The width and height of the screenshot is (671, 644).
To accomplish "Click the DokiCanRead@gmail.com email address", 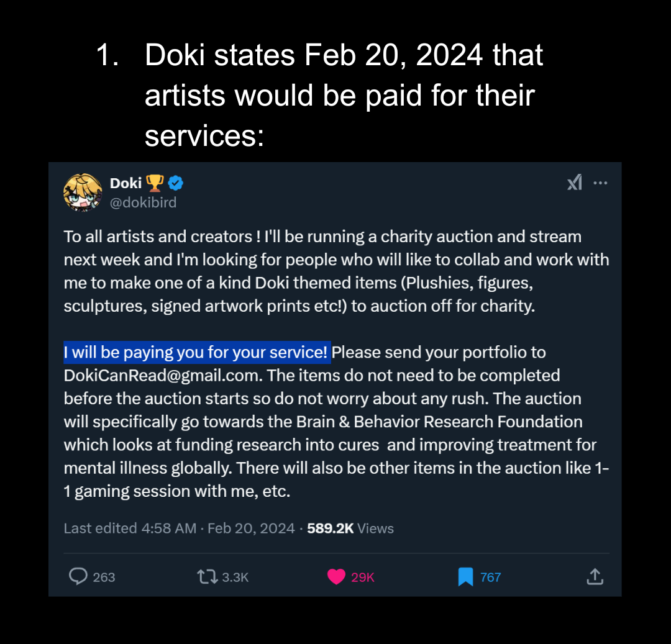I will 163,376.
